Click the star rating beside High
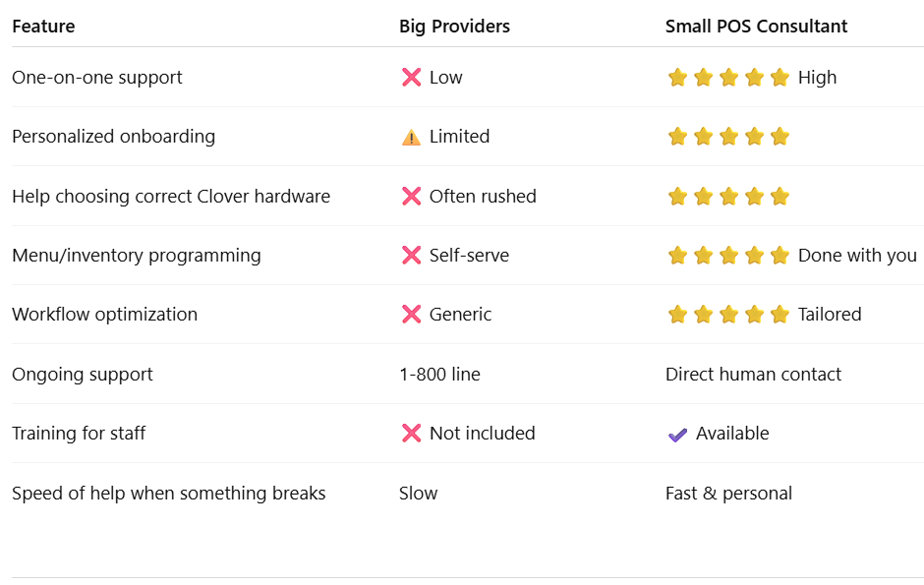 tap(728, 77)
